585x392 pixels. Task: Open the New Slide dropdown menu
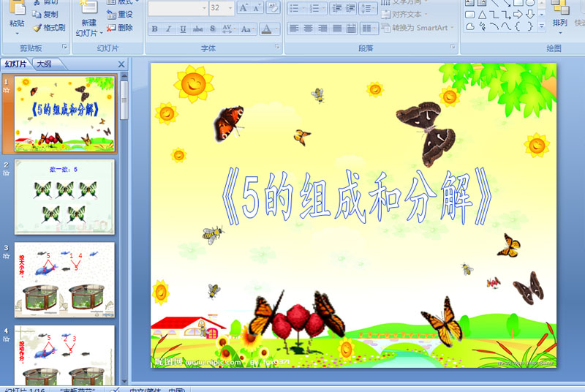[x=89, y=33]
